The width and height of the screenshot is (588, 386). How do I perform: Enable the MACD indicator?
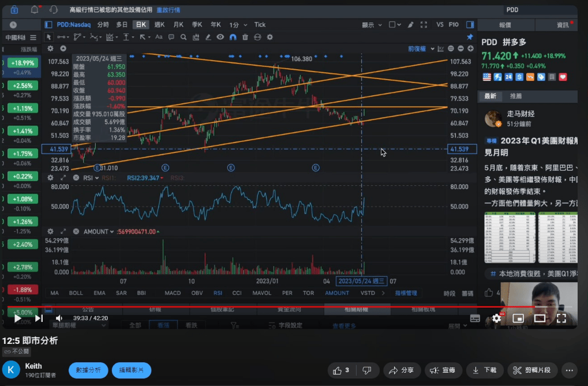click(x=173, y=293)
